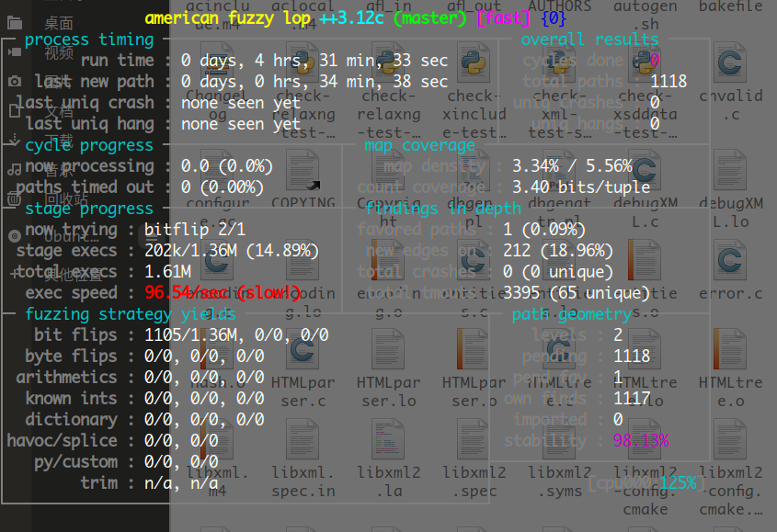Open the Trash (回收站) in the sidebar
Viewport: 777px width, 532px height.
pyautogui.click(x=66, y=199)
